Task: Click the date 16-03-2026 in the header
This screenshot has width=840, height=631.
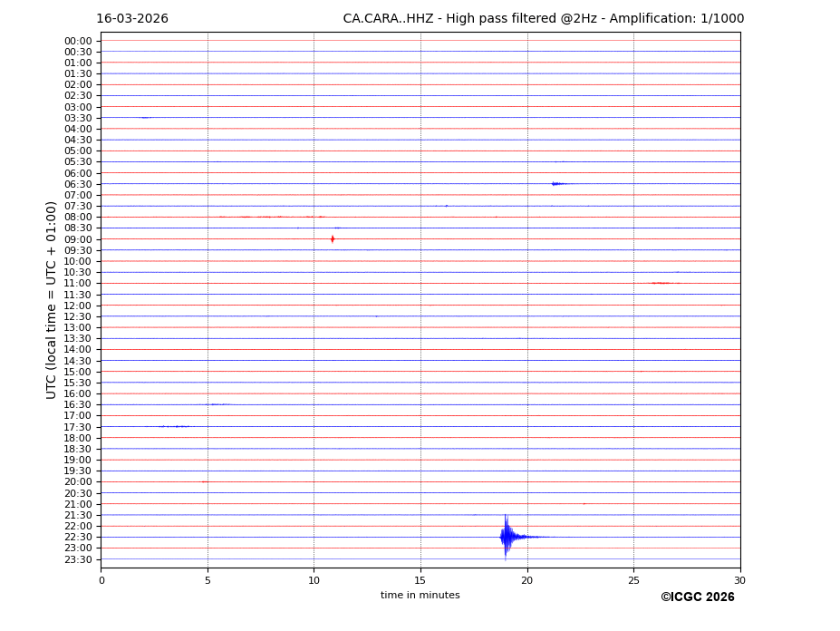Action: (132, 19)
